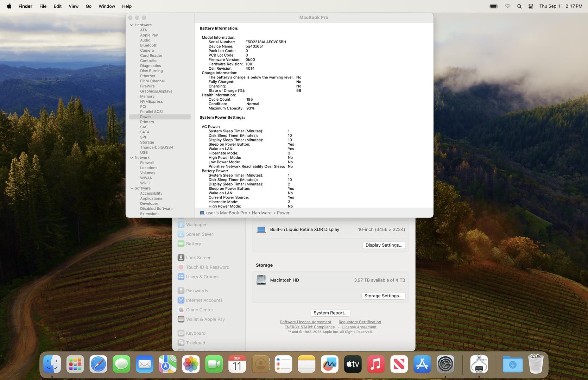The height and width of the screenshot is (380, 588).
Task: Select Graphics/Displays in sidebar
Action: click(156, 91)
